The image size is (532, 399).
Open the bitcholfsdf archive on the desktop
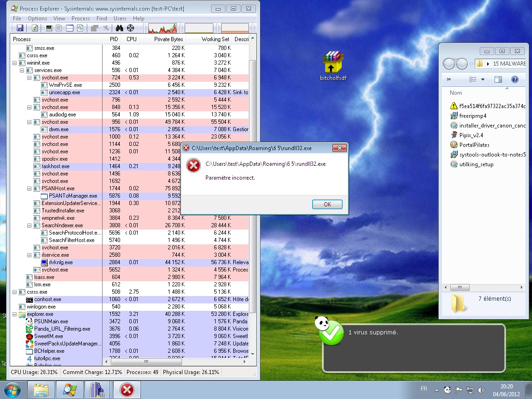coord(333,66)
